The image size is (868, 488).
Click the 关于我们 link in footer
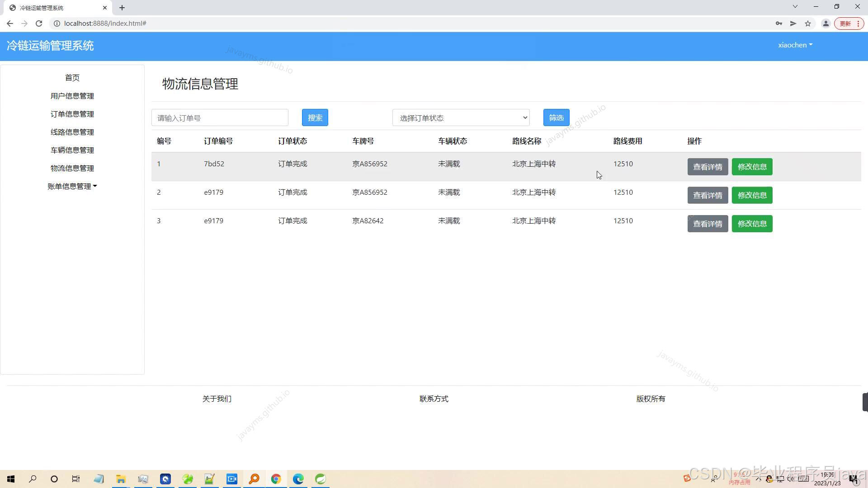point(217,399)
